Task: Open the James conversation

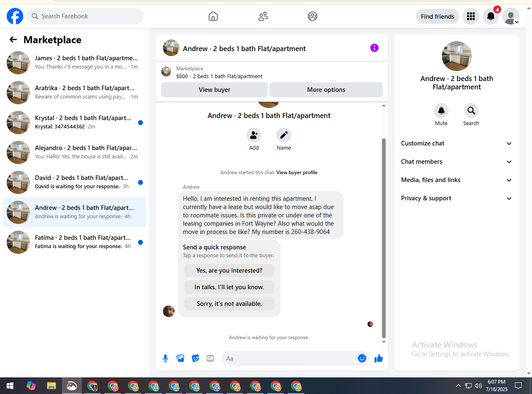Action: [x=75, y=63]
